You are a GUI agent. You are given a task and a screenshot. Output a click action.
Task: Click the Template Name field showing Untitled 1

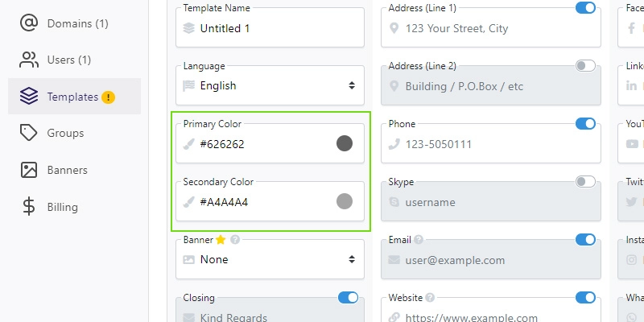pyautogui.click(x=270, y=27)
